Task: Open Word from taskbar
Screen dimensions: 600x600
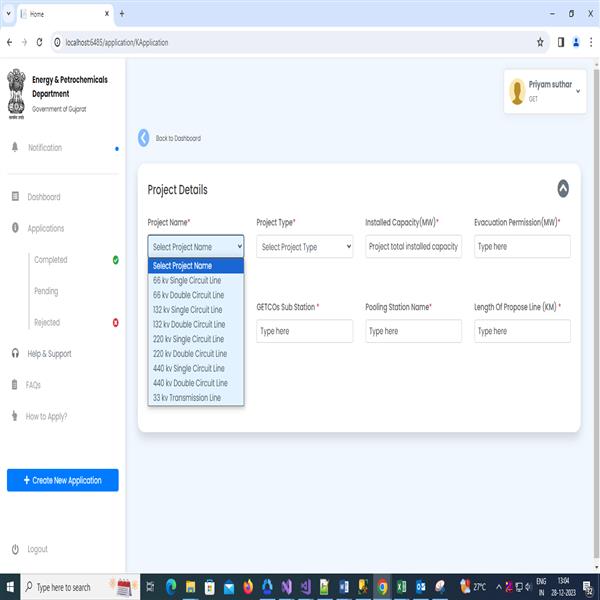Action: (344, 587)
